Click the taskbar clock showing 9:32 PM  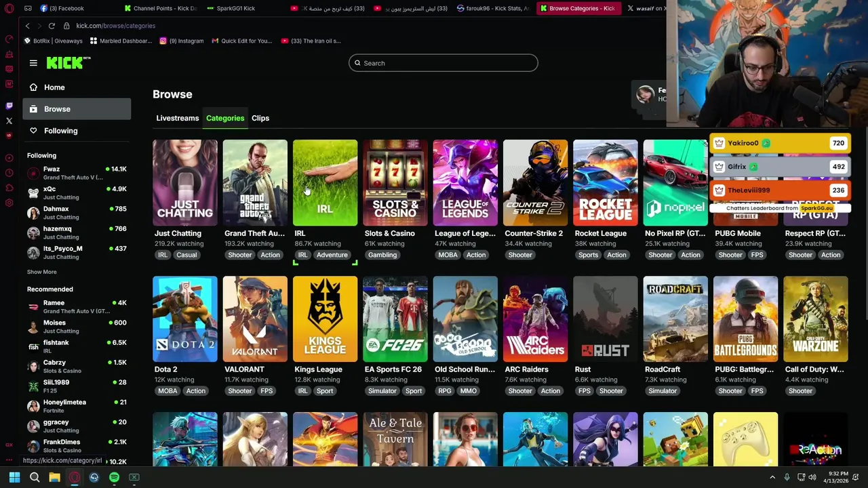click(836, 477)
